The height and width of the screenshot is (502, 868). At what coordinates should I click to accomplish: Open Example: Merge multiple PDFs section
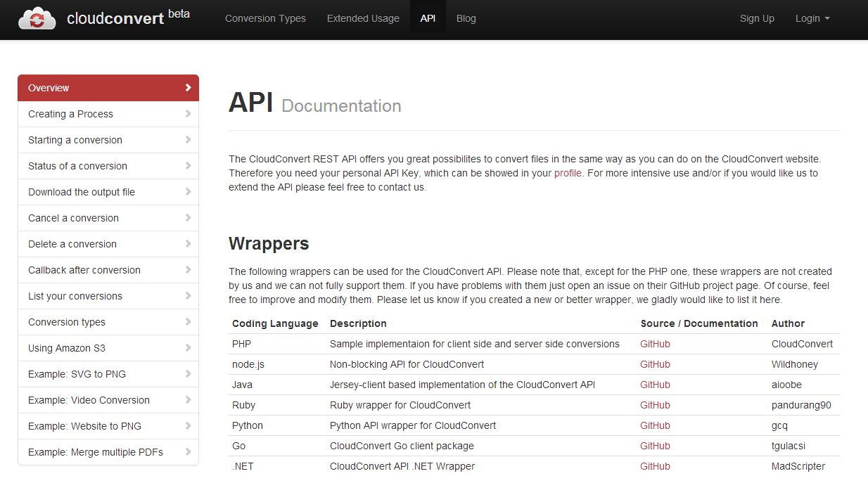96,452
